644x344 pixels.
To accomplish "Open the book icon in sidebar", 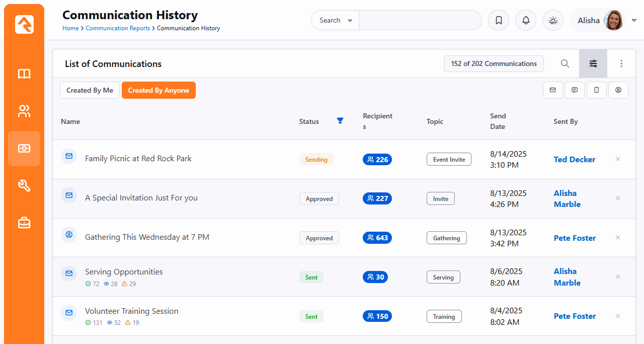I will point(24,74).
